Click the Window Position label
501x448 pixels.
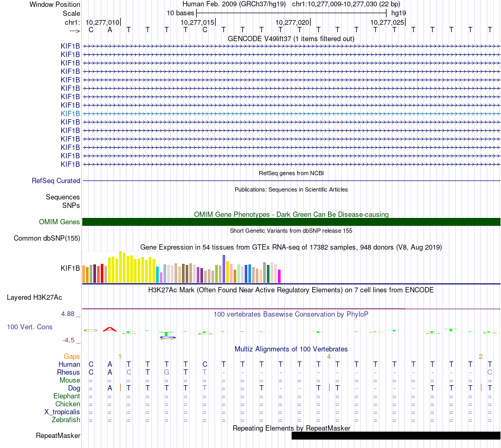coord(55,4)
